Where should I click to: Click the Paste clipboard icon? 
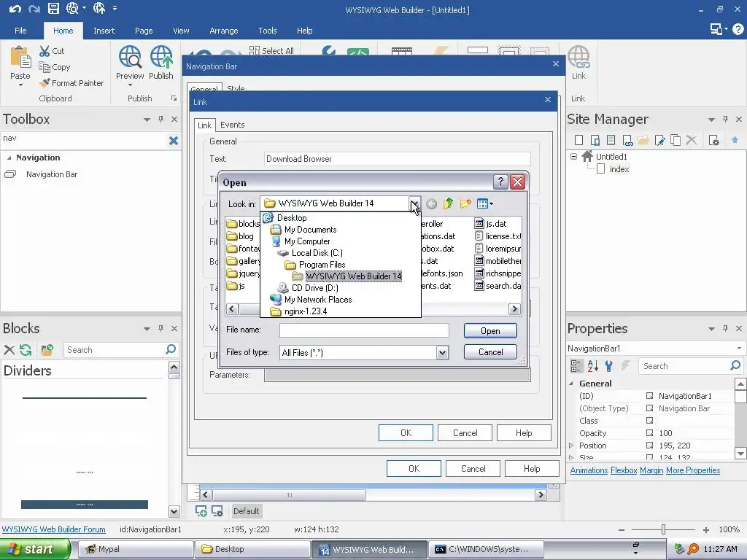pyautogui.click(x=20, y=58)
